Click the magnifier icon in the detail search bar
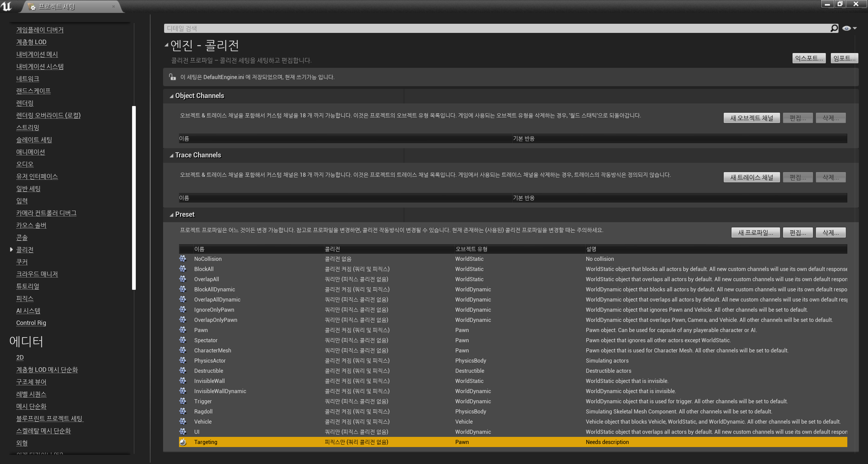Image resolution: width=868 pixels, height=464 pixels. pyautogui.click(x=834, y=28)
